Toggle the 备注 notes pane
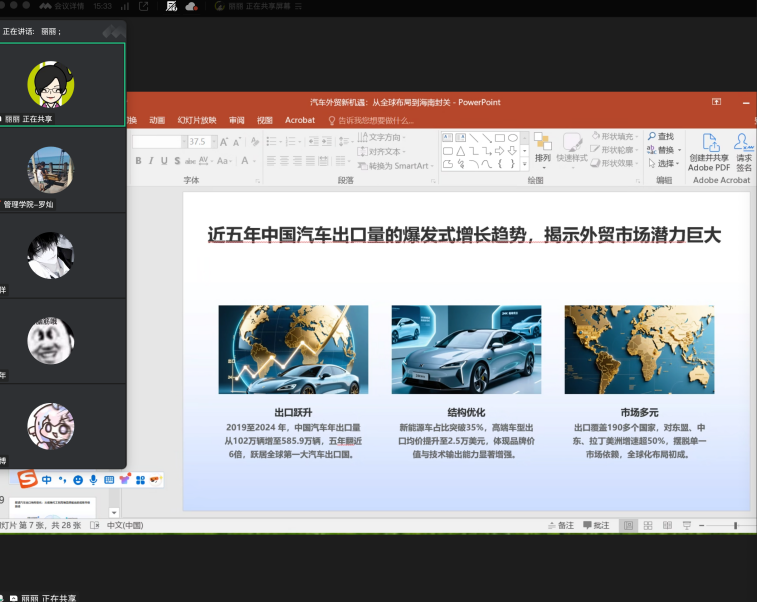The height and width of the screenshot is (602, 757). 561,525
